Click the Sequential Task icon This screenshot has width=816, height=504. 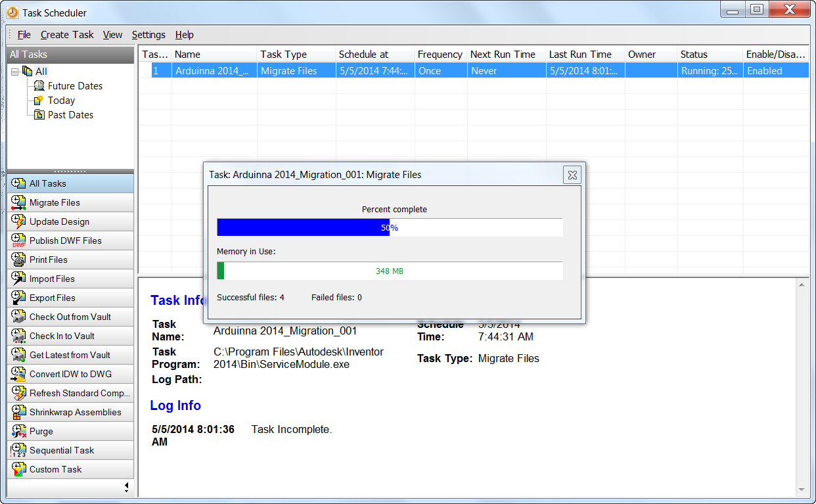pos(18,450)
